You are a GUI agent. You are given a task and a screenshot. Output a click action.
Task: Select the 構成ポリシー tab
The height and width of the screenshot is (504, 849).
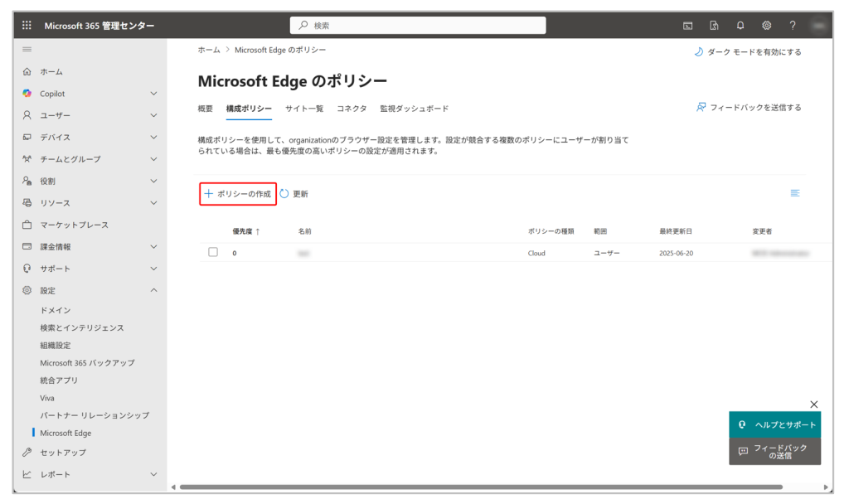[249, 109]
